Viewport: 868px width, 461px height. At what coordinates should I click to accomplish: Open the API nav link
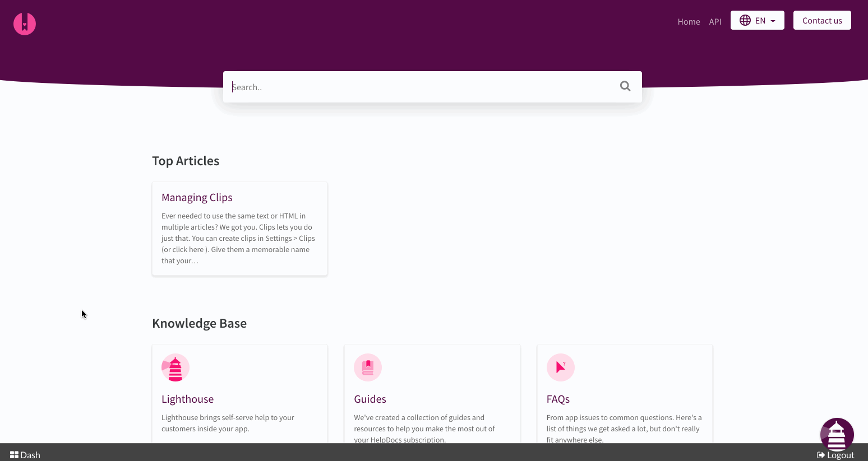[x=715, y=21]
